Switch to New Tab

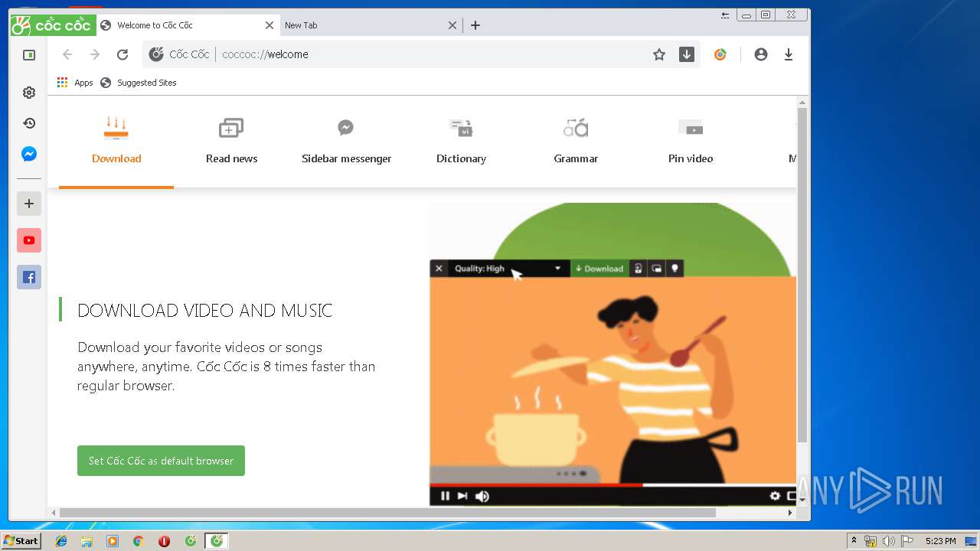tap(371, 25)
